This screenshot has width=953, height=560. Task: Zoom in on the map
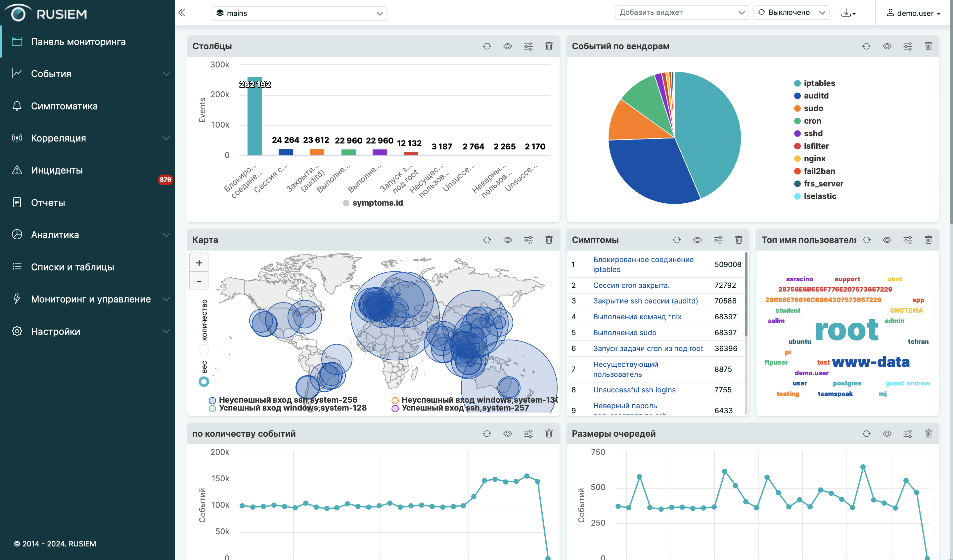tap(199, 263)
